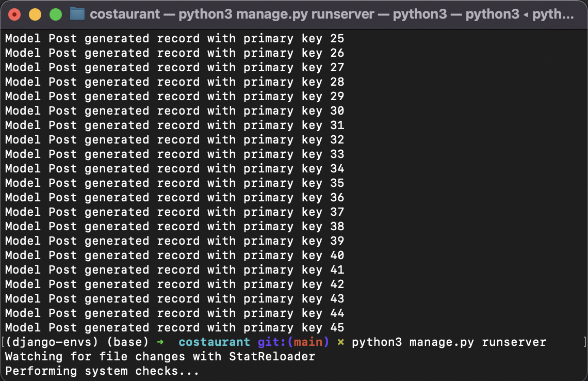Screen dimensions: 588x381
Task: Click the primary key 25 log line
Action: point(173,38)
